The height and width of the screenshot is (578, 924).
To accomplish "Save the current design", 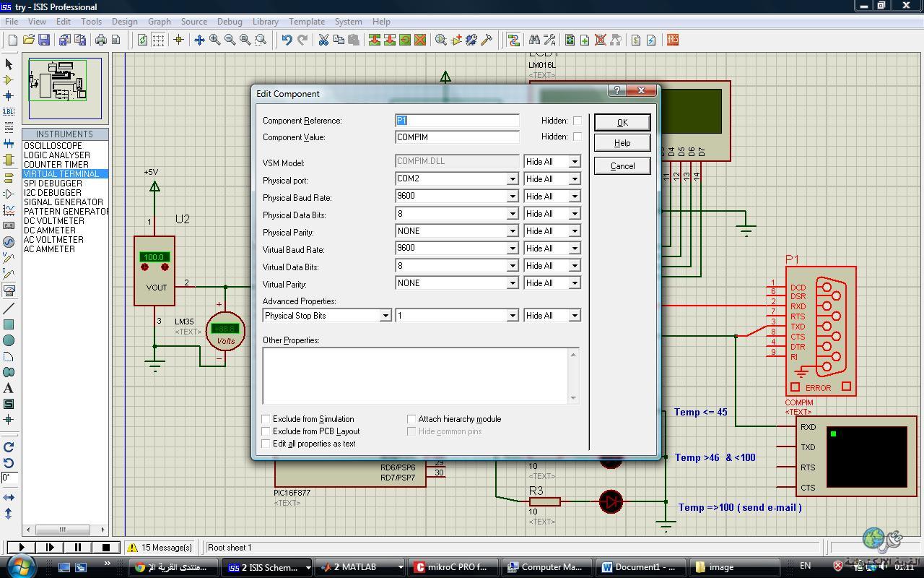I will (44, 40).
